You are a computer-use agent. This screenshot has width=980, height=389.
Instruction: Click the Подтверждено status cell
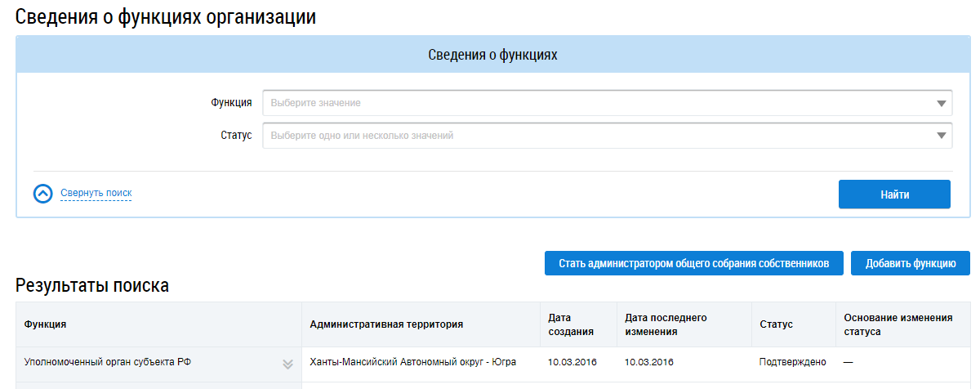pos(792,362)
